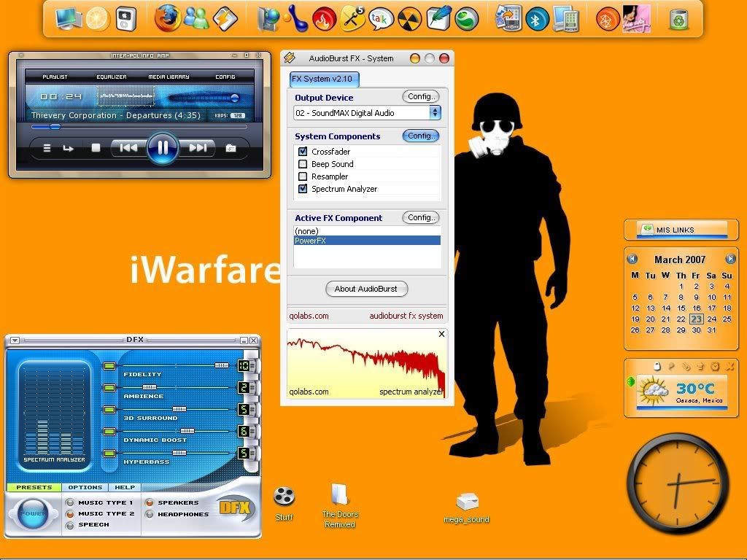Open DFX Help tab
Viewport: 747px width, 560px height.
(125, 487)
